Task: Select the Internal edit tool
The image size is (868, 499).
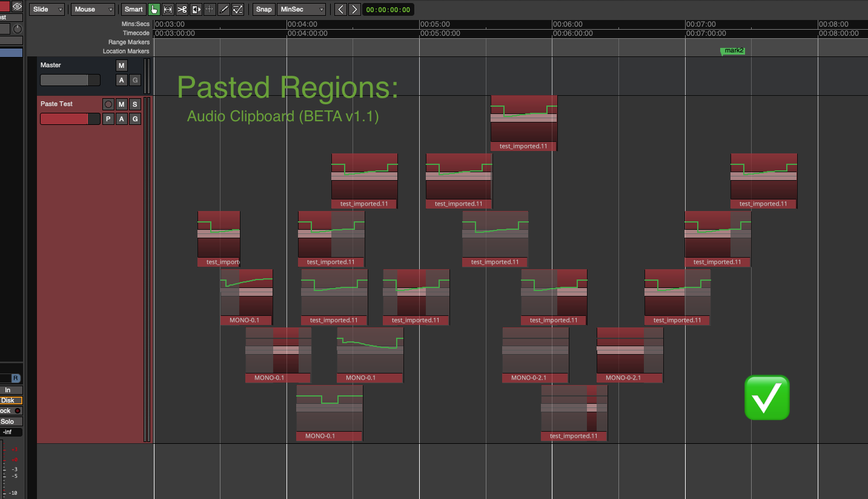Action: point(237,9)
